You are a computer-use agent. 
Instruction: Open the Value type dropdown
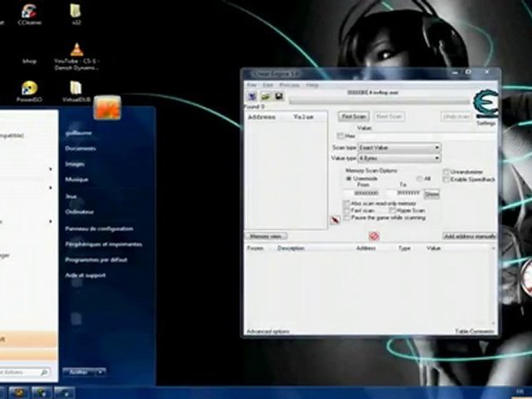pyautogui.click(x=397, y=157)
